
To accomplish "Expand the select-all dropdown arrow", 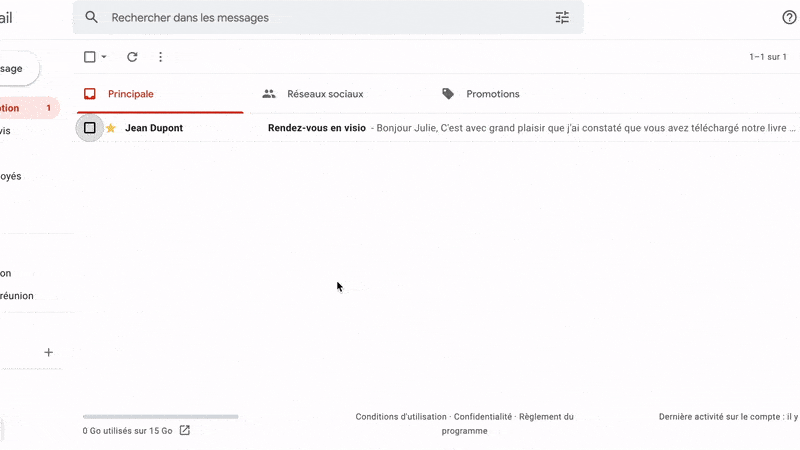I will pyautogui.click(x=104, y=57).
